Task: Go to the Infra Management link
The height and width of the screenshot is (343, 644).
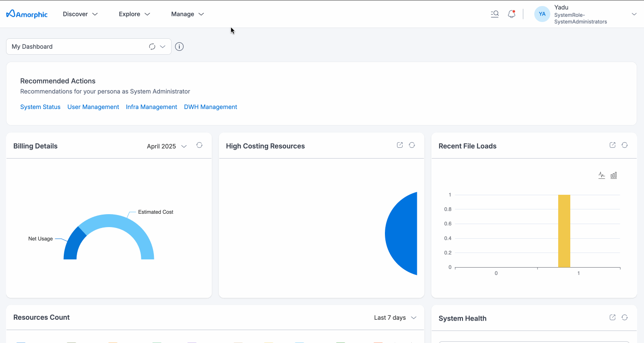Action: click(151, 107)
